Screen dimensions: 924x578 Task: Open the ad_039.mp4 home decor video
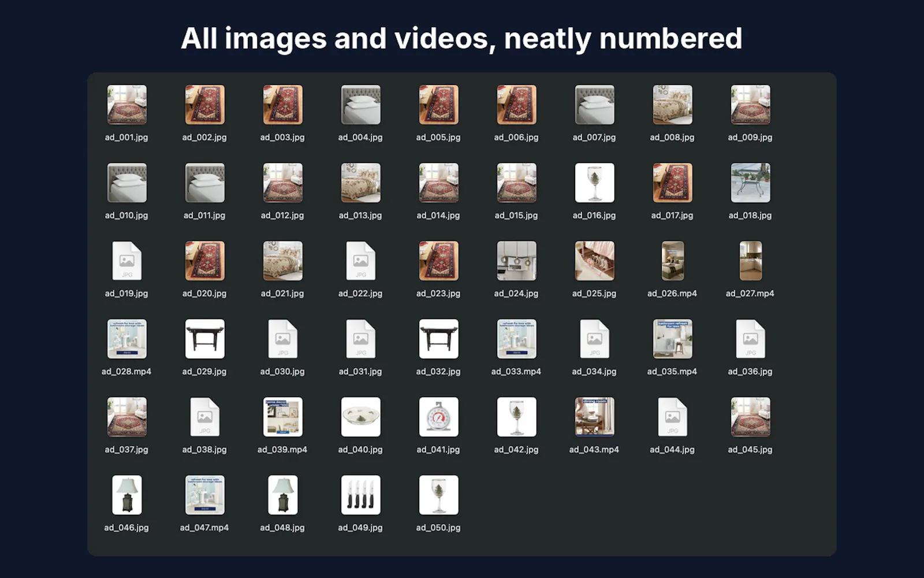pos(282,417)
